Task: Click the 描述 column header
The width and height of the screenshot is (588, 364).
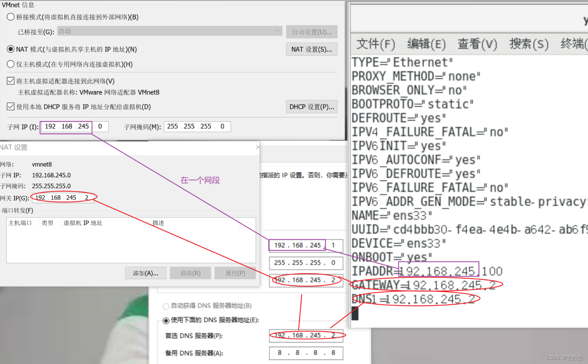Action: tap(158, 223)
